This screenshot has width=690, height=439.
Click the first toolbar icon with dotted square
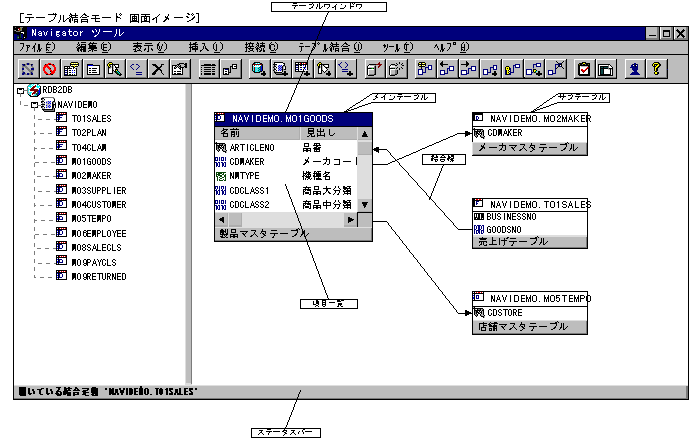click(28, 69)
